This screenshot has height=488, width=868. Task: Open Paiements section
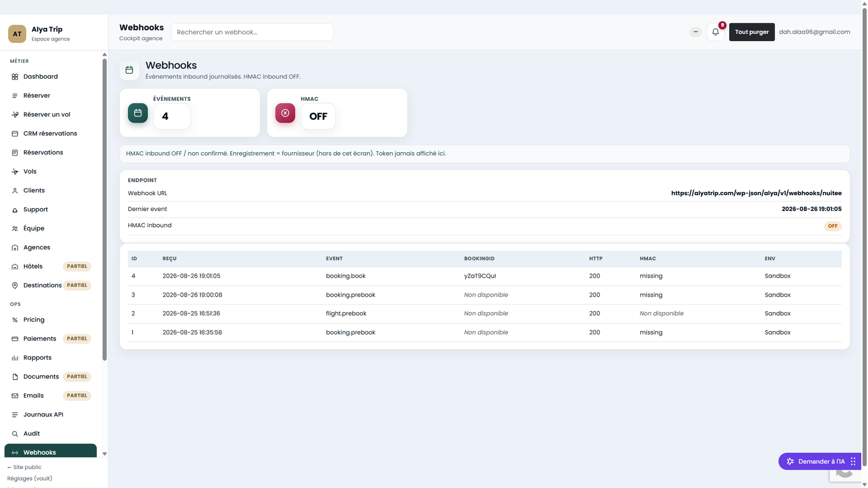coord(50,339)
